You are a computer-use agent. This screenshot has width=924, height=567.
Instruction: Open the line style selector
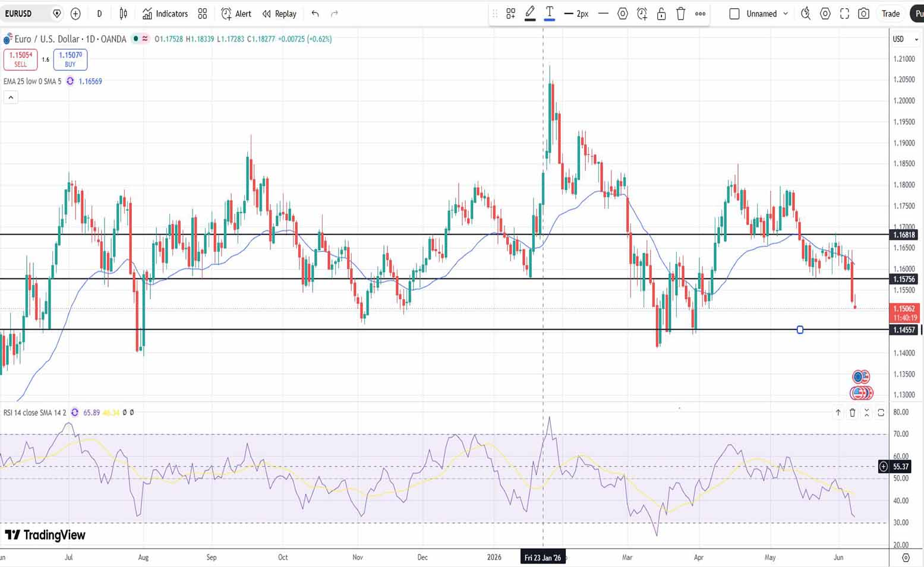[x=603, y=13]
